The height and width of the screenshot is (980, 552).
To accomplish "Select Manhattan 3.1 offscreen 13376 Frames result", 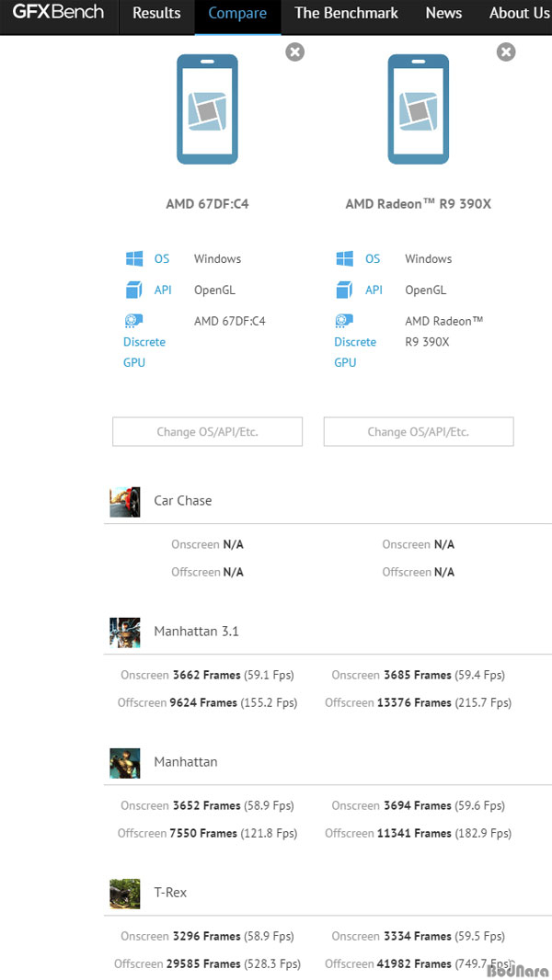I will pyautogui.click(x=419, y=702).
